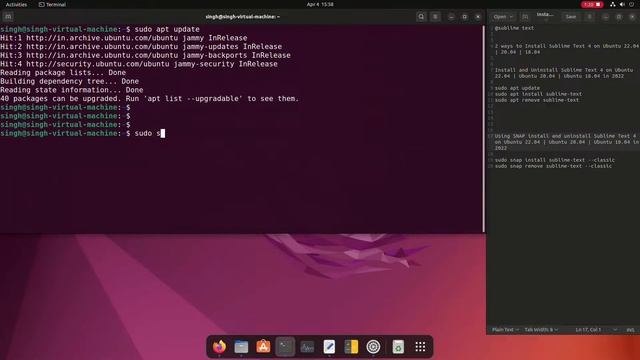
Task: Click the 'sudo apt update' line in editor
Action: click(x=517, y=88)
